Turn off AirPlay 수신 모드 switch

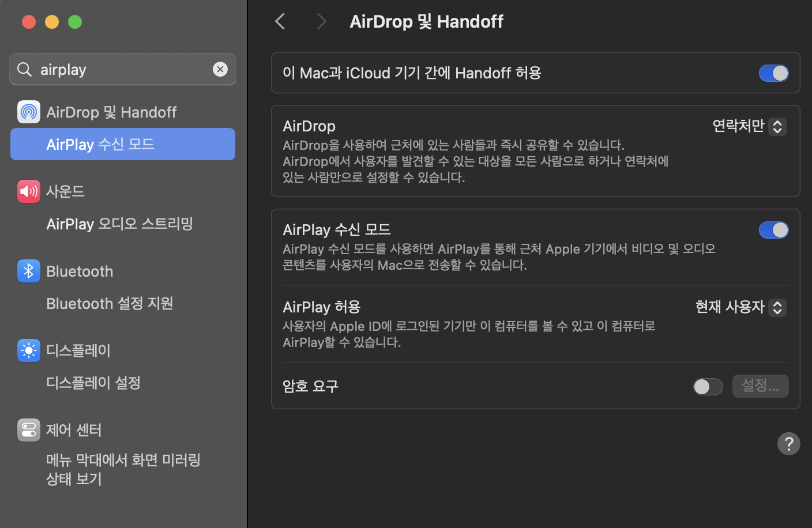pos(774,230)
